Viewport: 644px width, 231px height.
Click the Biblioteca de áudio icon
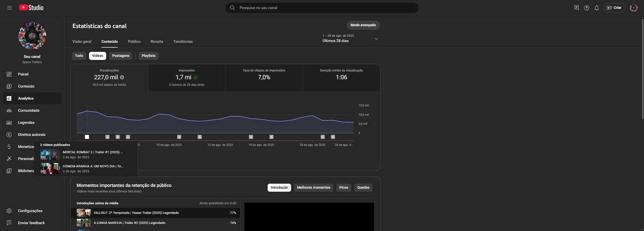click(9, 171)
